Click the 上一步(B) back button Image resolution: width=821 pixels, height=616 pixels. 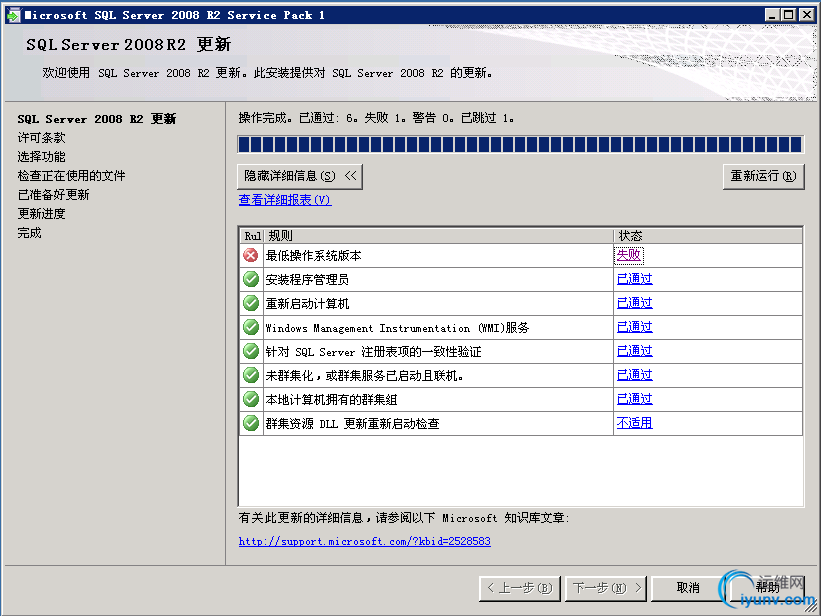pyautogui.click(x=519, y=588)
